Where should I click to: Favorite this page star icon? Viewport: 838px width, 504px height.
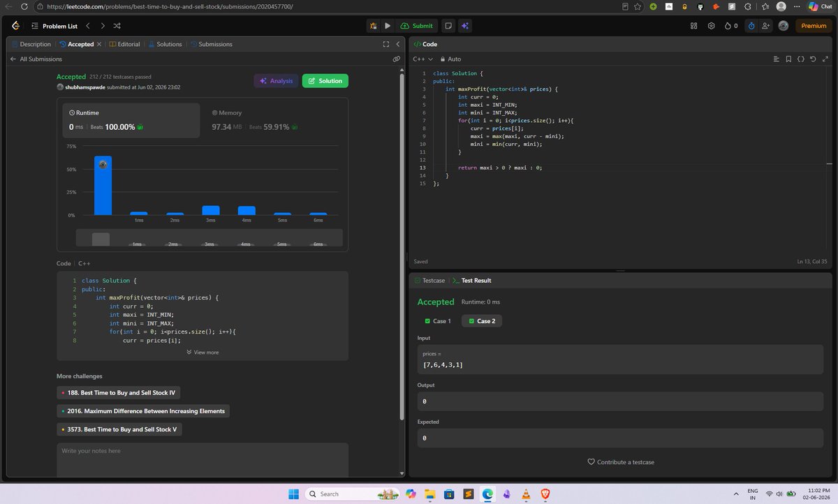coord(638,6)
